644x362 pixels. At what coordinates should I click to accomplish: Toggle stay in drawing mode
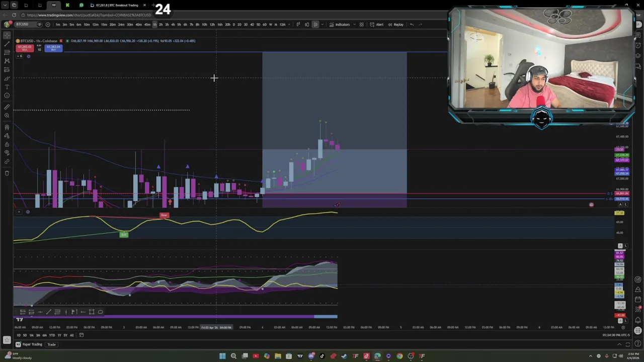click(7, 136)
